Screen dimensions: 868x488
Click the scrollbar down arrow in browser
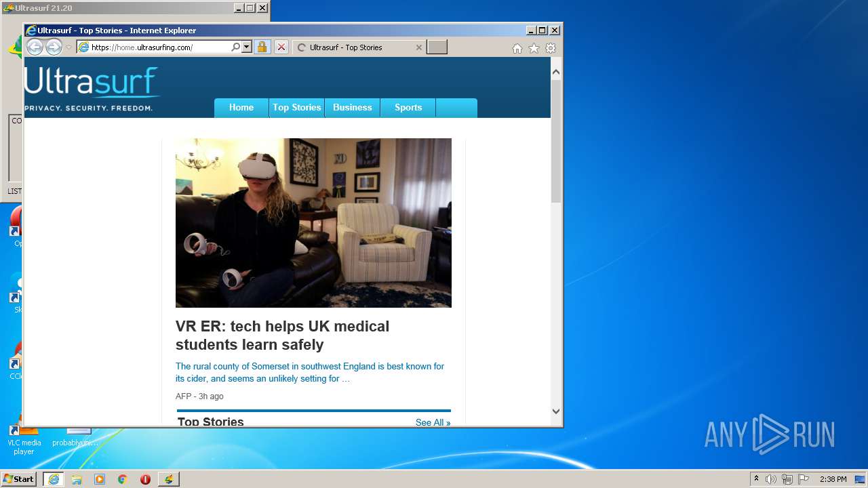[556, 411]
